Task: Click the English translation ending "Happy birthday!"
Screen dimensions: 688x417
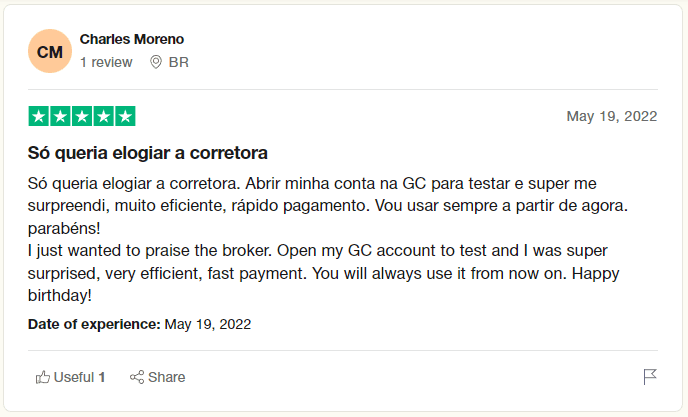Action: click(323, 273)
